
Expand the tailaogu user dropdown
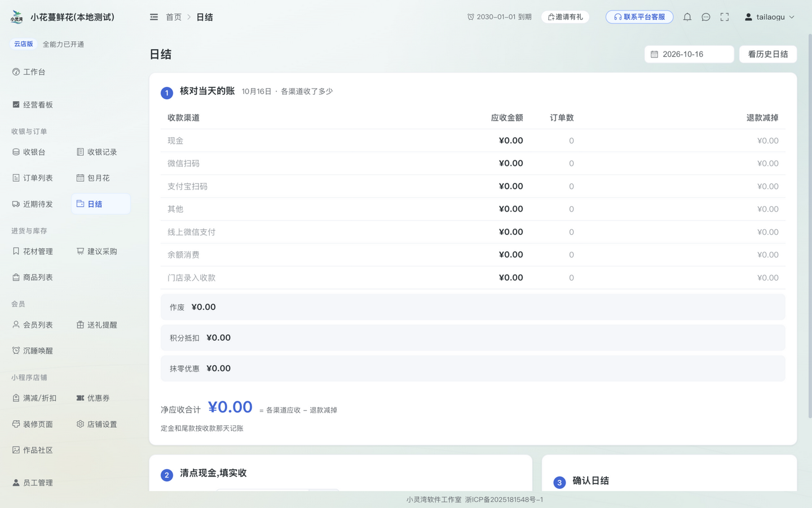tap(770, 17)
